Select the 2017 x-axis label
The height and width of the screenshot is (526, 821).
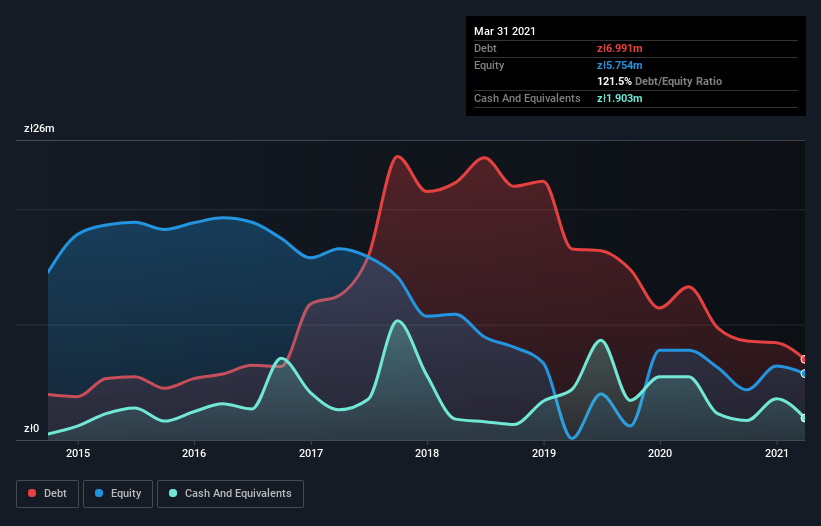[x=311, y=453]
